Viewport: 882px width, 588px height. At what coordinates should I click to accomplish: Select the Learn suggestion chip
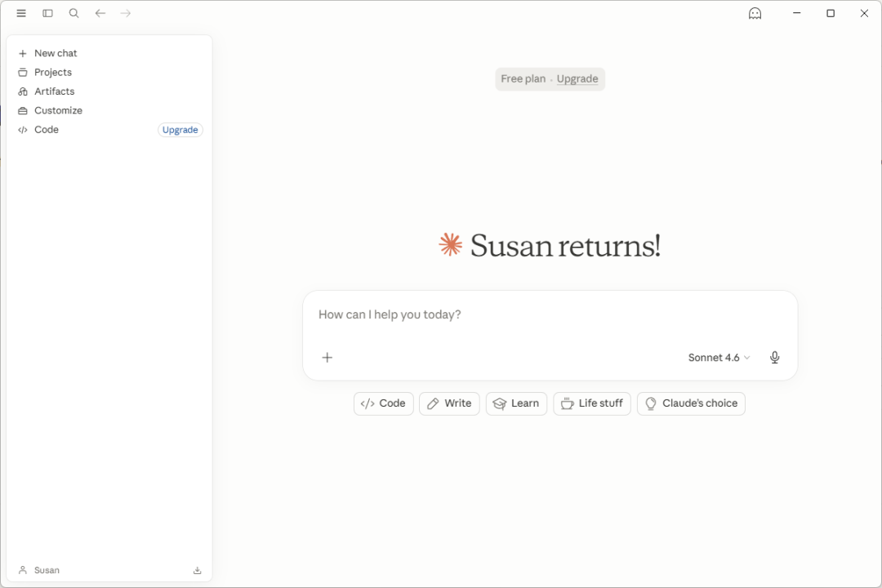tap(516, 403)
